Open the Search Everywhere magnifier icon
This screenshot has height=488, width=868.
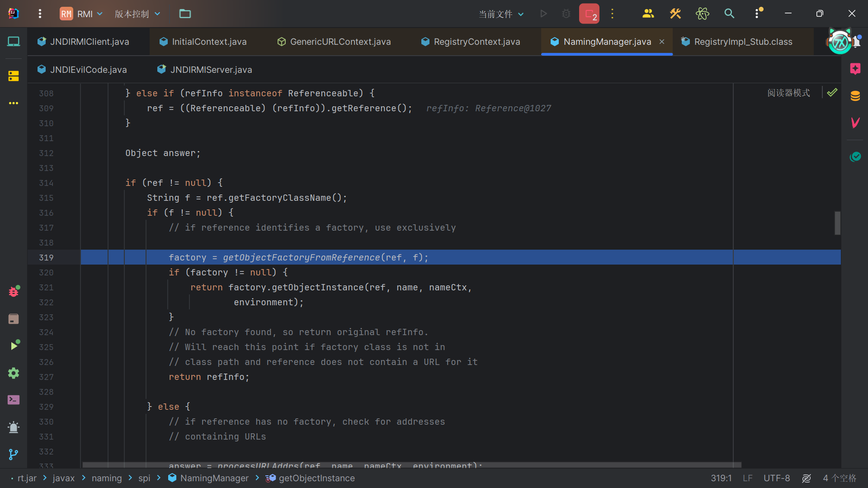[729, 14]
